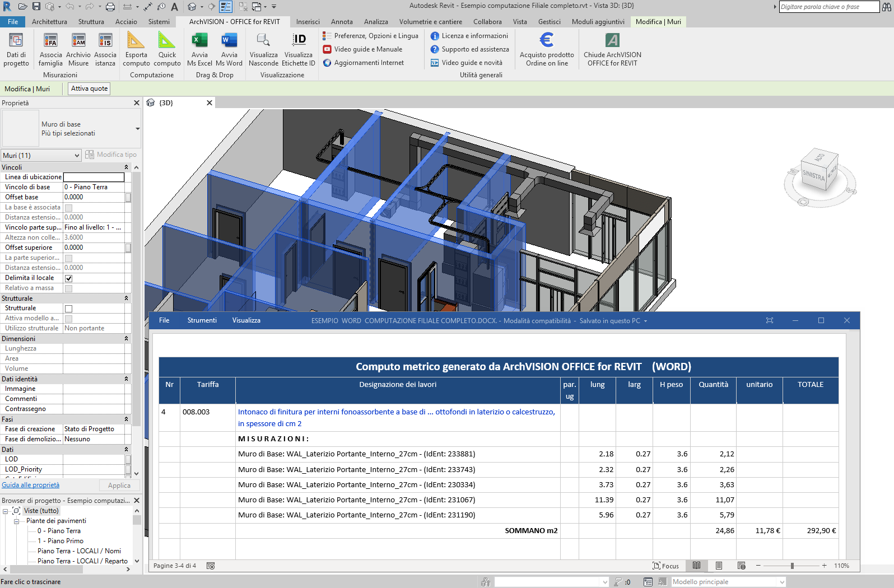The width and height of the screenshot is (894, 588).
Task: Click the Associa famiglia icon
Action: point(50,49)
